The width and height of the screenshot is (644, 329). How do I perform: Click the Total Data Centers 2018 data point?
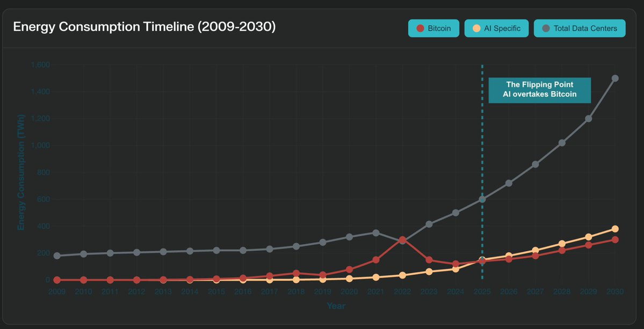click(296, 246)
